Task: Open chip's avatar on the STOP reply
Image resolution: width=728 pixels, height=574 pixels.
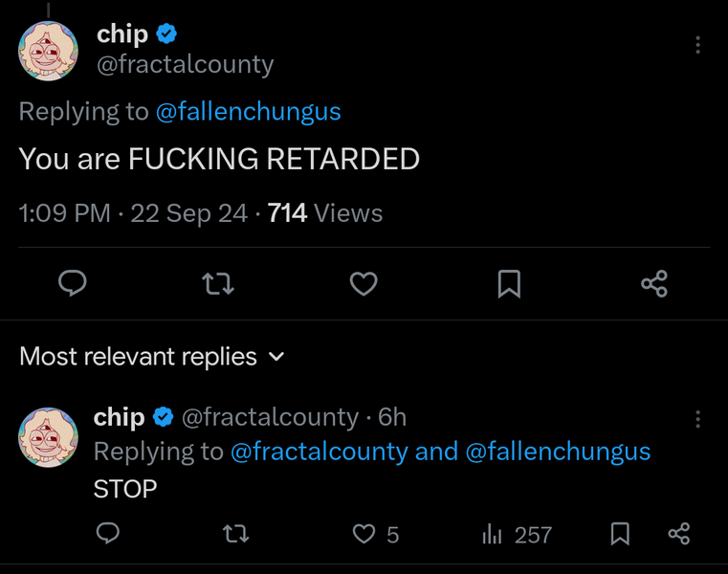Action: point(48,435)
